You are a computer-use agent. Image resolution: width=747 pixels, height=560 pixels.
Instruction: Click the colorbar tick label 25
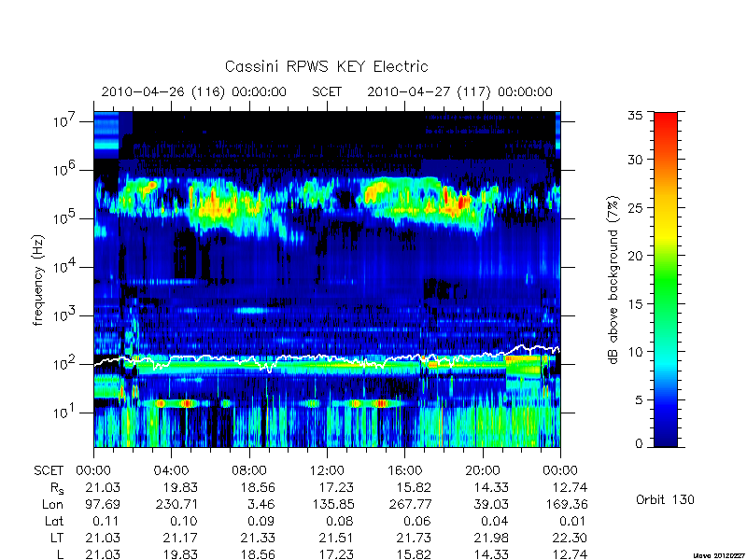click(636, 207)
